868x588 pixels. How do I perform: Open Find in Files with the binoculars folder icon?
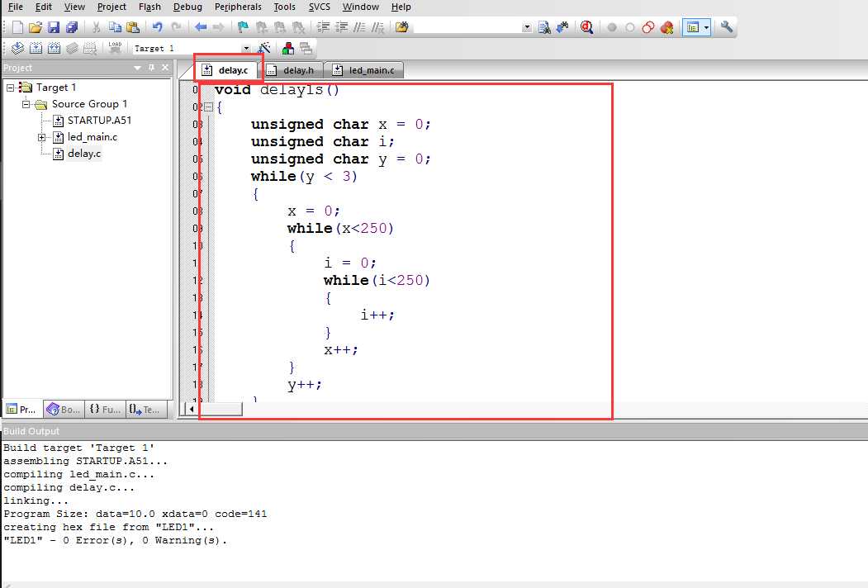[x=402, y=27]
